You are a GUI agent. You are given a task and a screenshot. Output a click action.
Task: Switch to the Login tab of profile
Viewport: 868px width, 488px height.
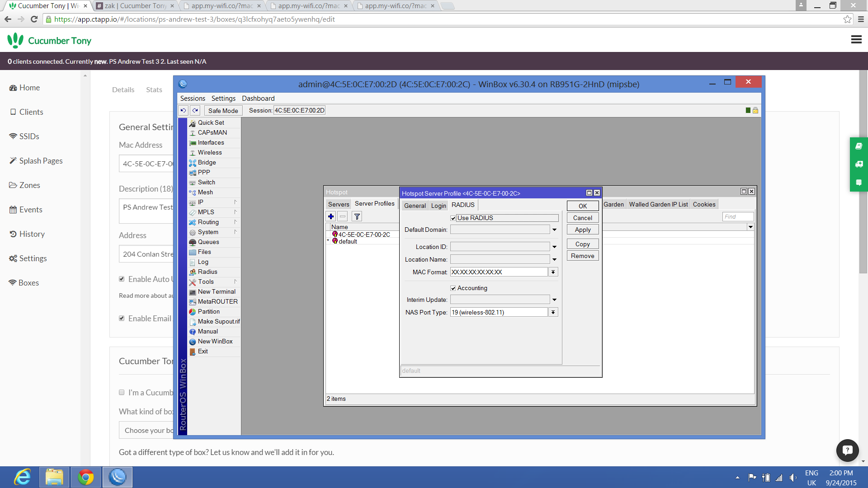438,206
